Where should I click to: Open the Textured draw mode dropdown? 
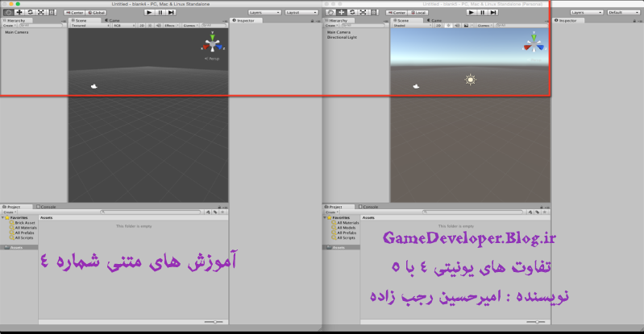pos(90,26)
